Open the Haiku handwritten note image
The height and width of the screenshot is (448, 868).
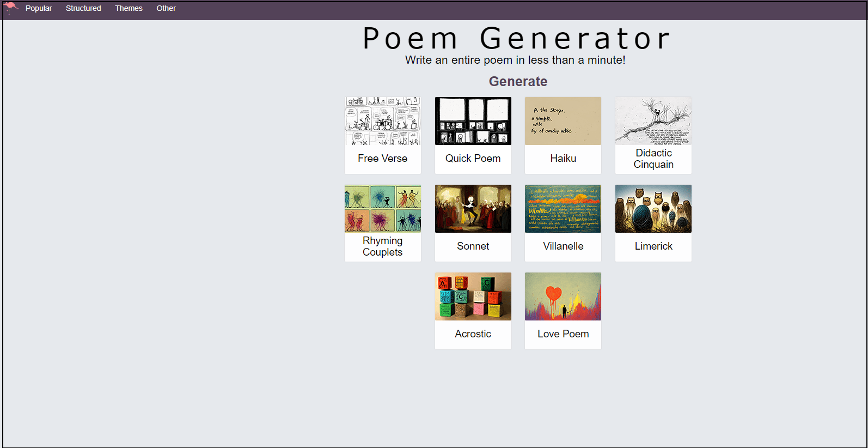563,121
